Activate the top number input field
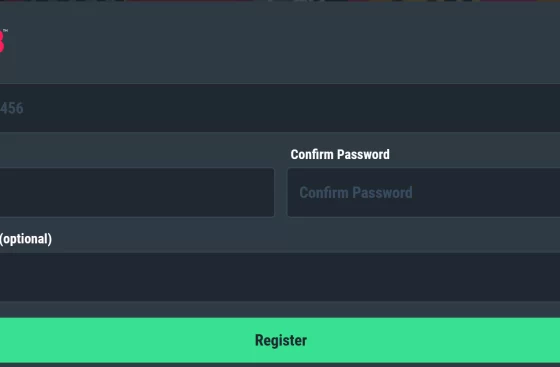This screenshot has height=367, width=560. click(x=280, y=108)
